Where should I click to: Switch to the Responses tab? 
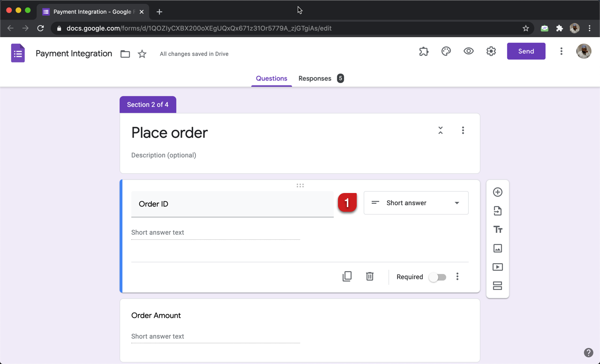[x=315, y=78]
